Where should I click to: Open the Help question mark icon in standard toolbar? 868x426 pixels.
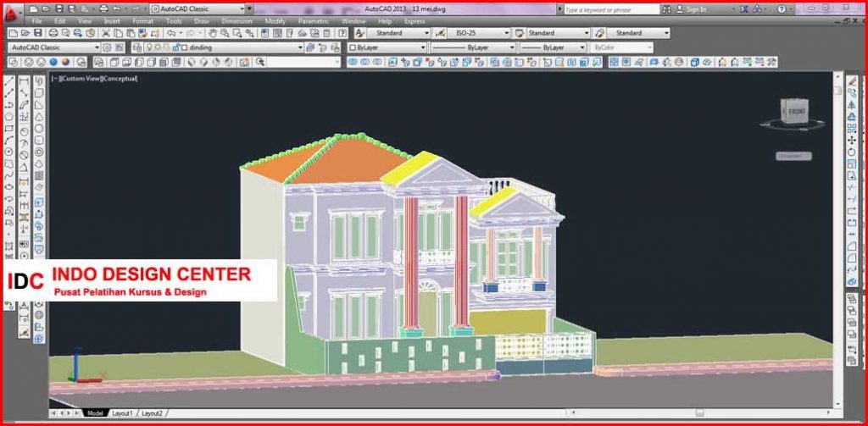point(342,33)
